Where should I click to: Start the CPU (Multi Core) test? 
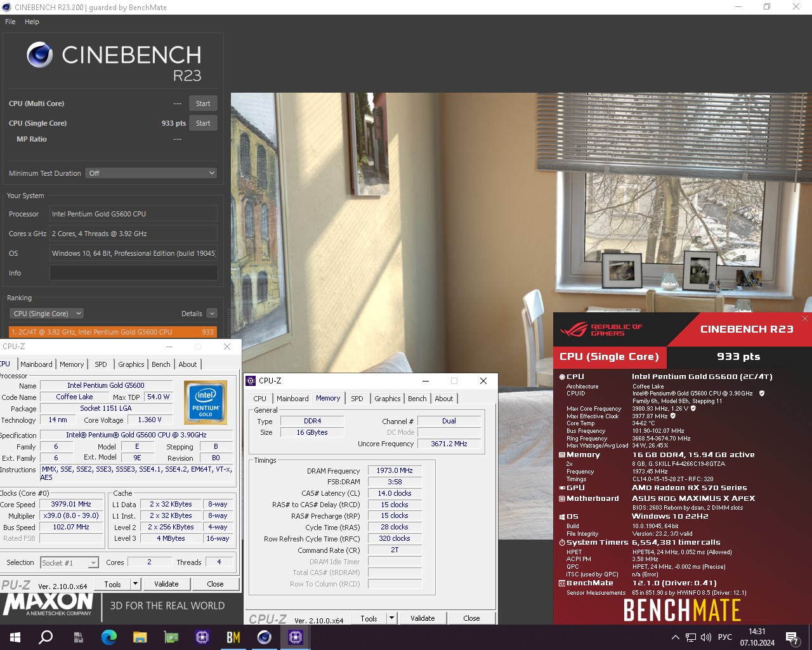coord(203,103)
